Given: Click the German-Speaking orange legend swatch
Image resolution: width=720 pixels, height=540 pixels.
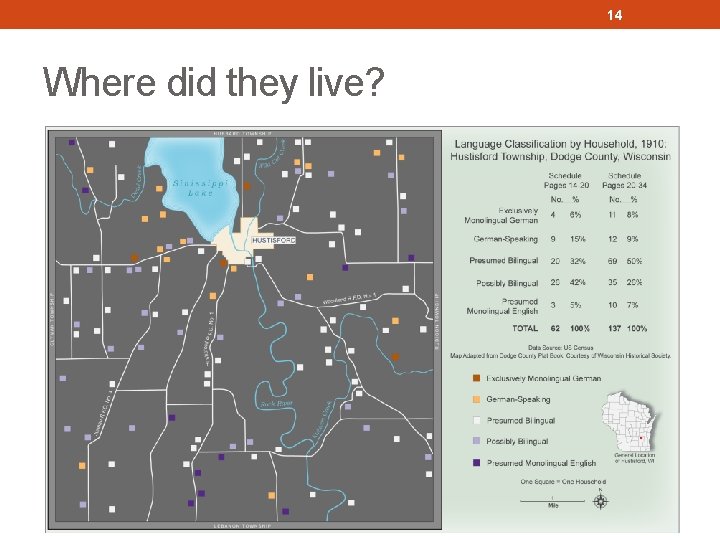Looking at the screenshot, I should 476,399.
